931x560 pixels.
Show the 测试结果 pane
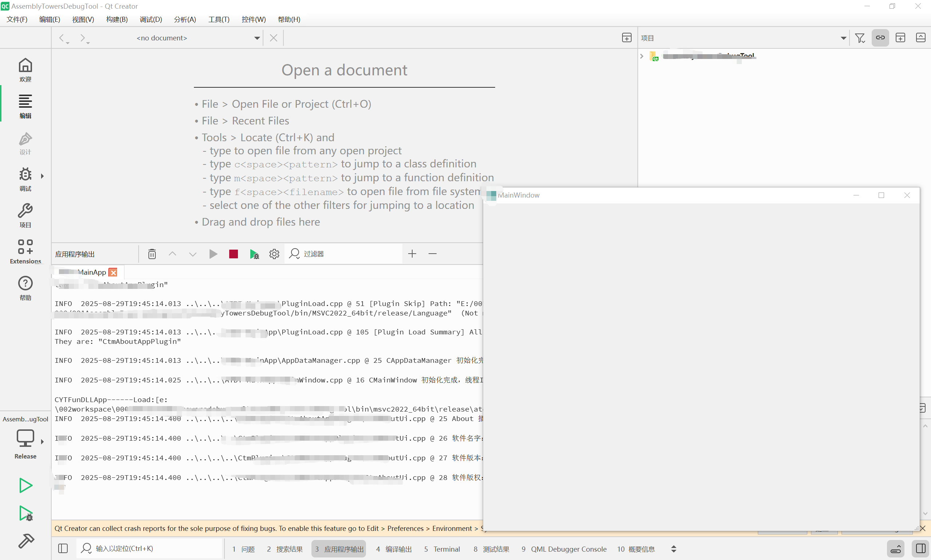(x=492, y=549)
